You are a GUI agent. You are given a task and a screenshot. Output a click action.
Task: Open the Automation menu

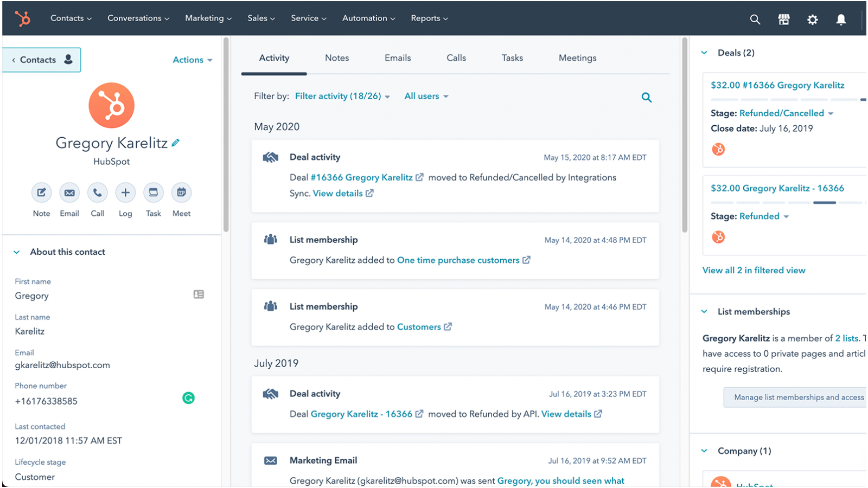click(368, 18)
